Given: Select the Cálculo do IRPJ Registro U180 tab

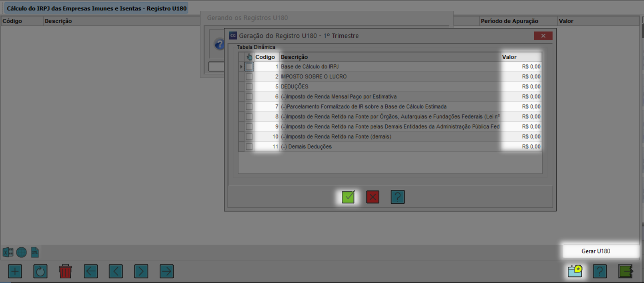Looking at the screenshot, I should point(96,8).
